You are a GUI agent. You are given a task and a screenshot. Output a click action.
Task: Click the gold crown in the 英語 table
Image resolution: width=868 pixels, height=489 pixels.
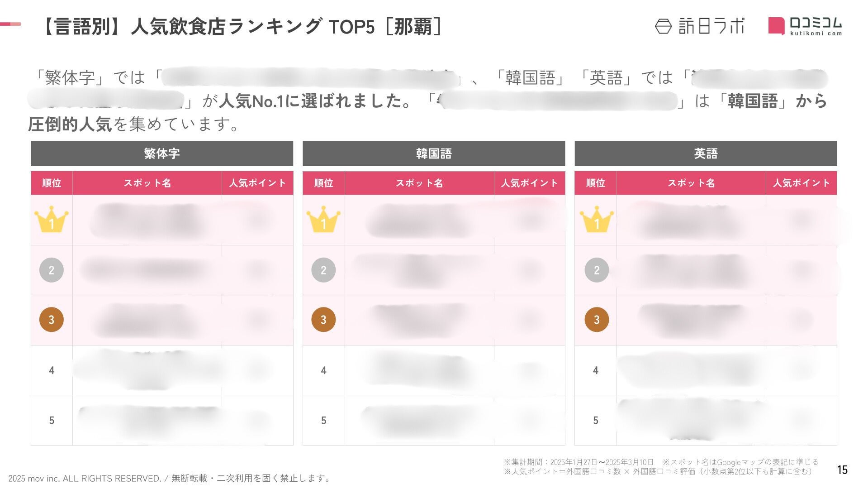(597, 220)
